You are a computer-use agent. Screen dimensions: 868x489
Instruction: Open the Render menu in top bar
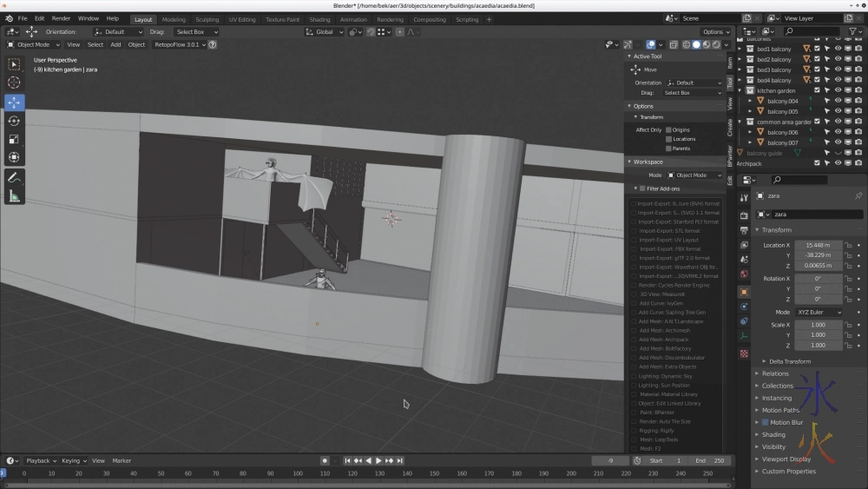tap(61, 18)
